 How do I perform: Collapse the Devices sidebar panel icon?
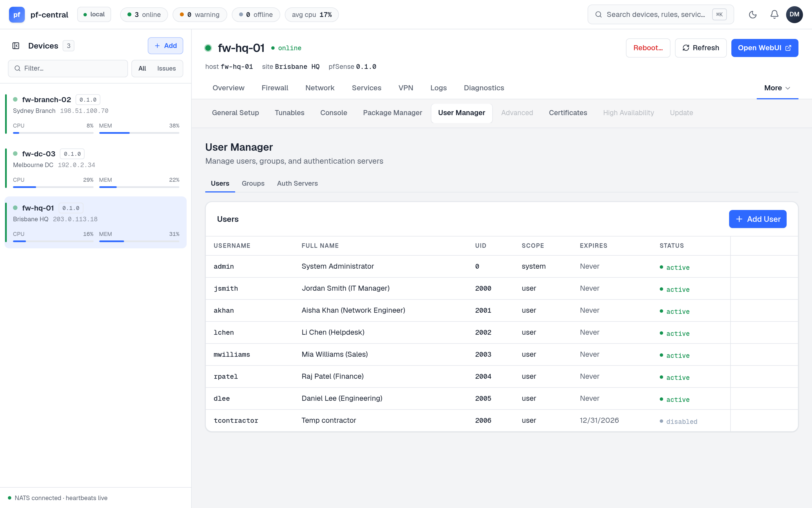(16, 46)
